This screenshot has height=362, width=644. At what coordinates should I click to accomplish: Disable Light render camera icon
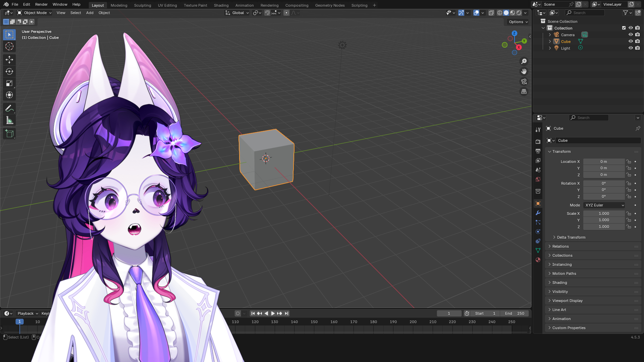click(x=638, y=48)
